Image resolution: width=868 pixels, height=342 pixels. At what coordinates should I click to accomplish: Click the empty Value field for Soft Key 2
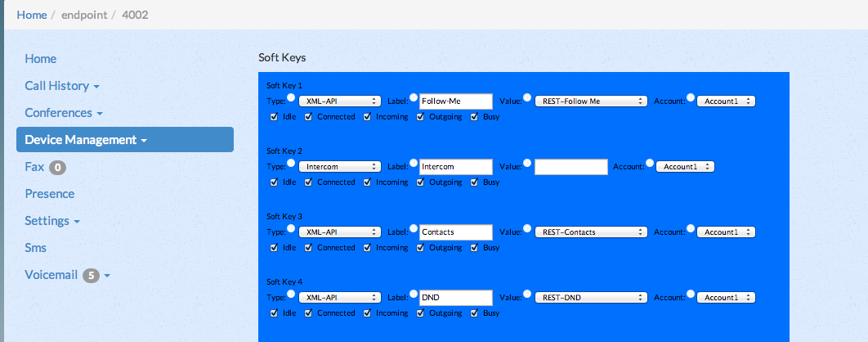(x=571, y=167)
